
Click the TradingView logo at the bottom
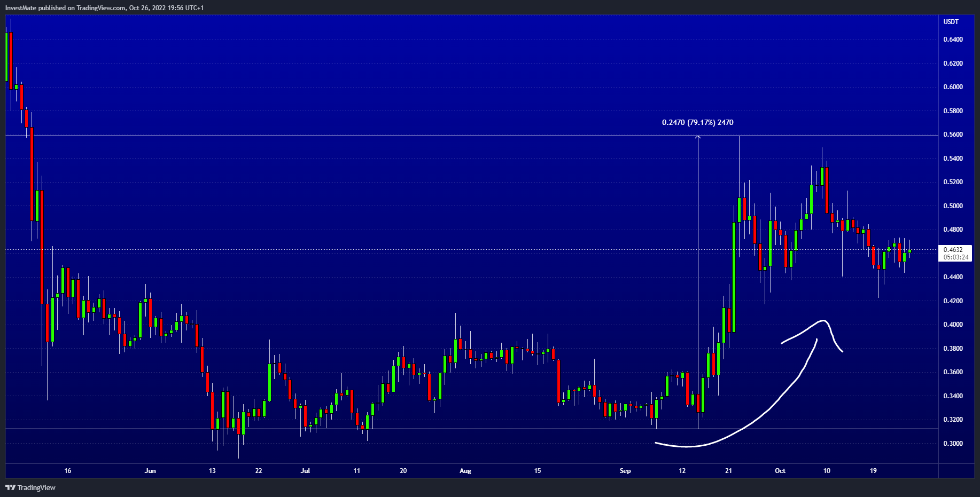30,487
